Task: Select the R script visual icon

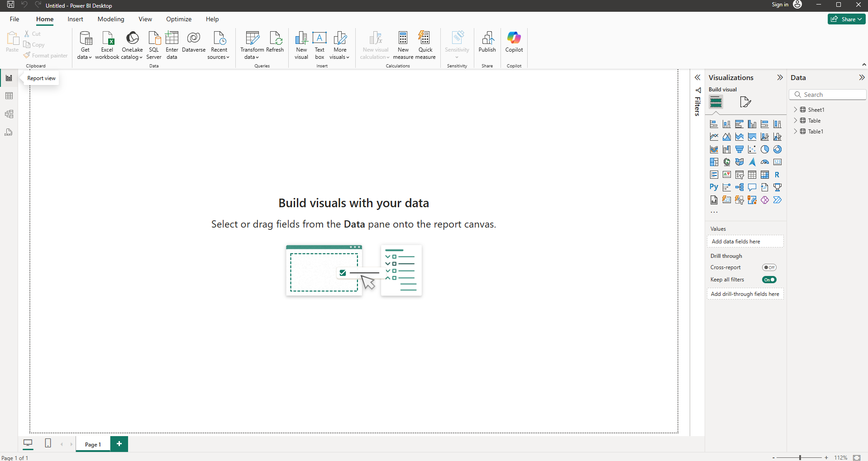Action: 777,175
